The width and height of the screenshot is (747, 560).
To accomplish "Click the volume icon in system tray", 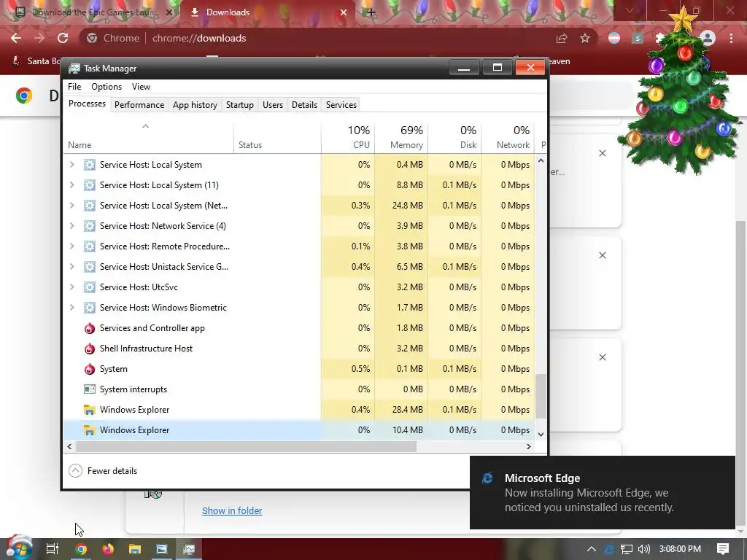I will pos(643,549).
